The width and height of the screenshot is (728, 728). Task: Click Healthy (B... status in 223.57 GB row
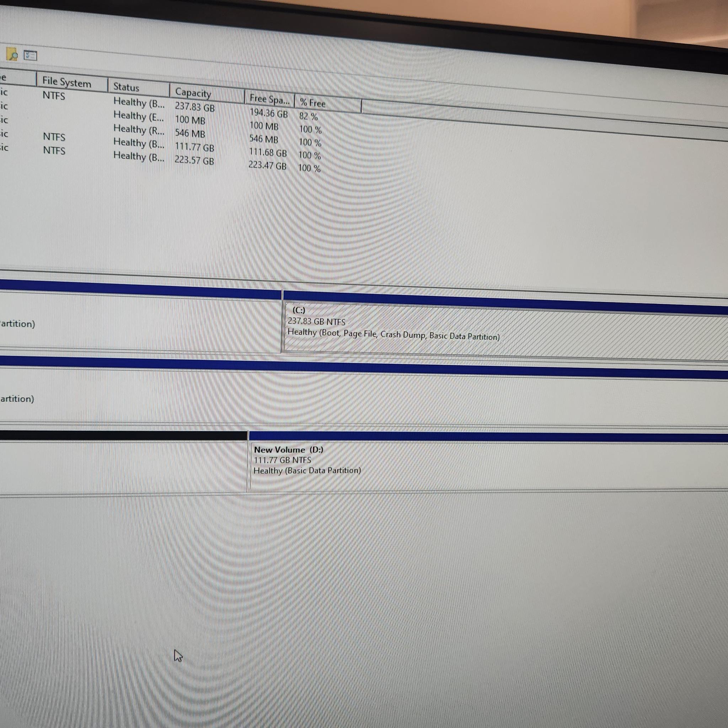tap(139, 156)
